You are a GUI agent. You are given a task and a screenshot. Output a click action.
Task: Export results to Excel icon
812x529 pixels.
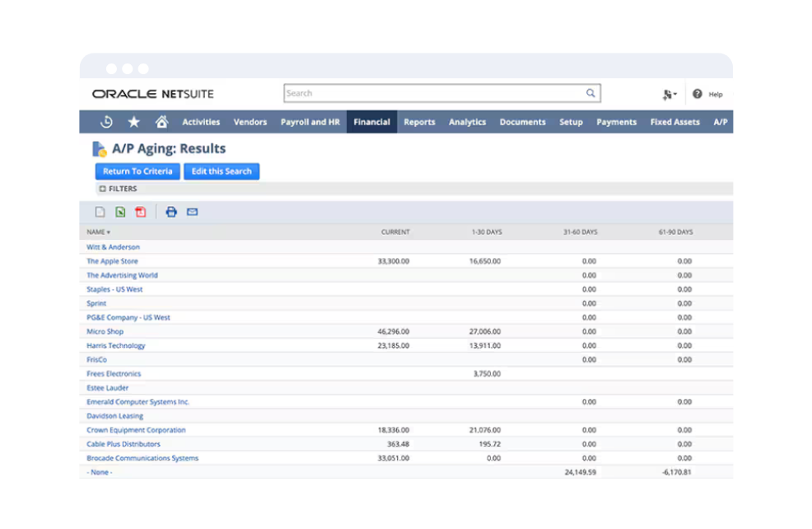click(120, 212)
